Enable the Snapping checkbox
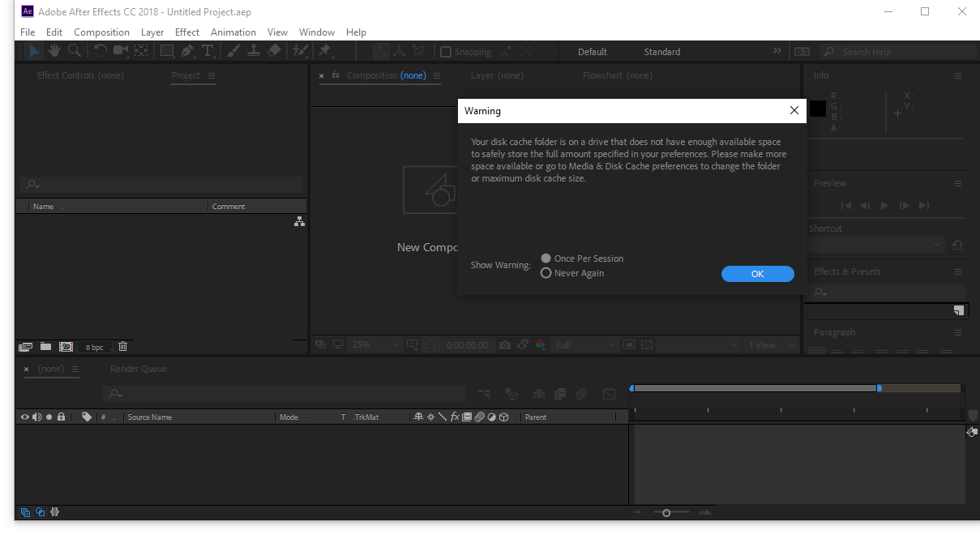The image size is (980, 534). (x=446, y=52)
